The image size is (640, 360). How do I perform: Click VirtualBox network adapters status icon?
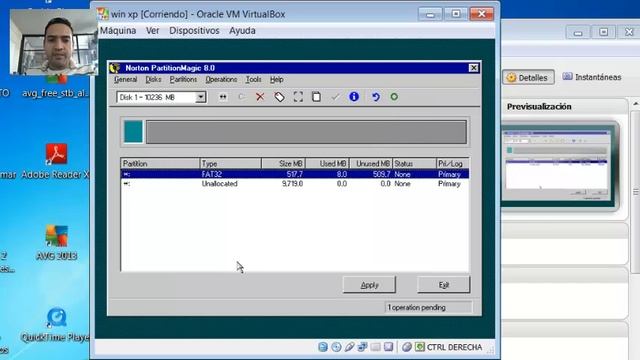point(362,347)
